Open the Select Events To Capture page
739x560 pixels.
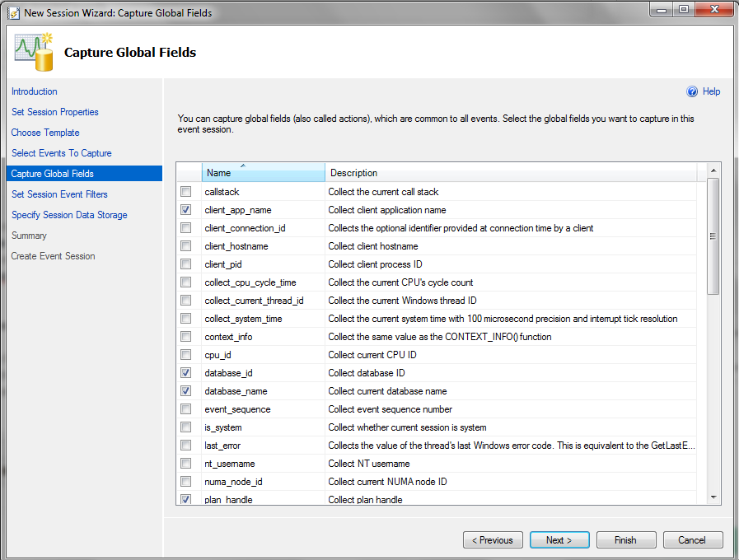point(62,153)
